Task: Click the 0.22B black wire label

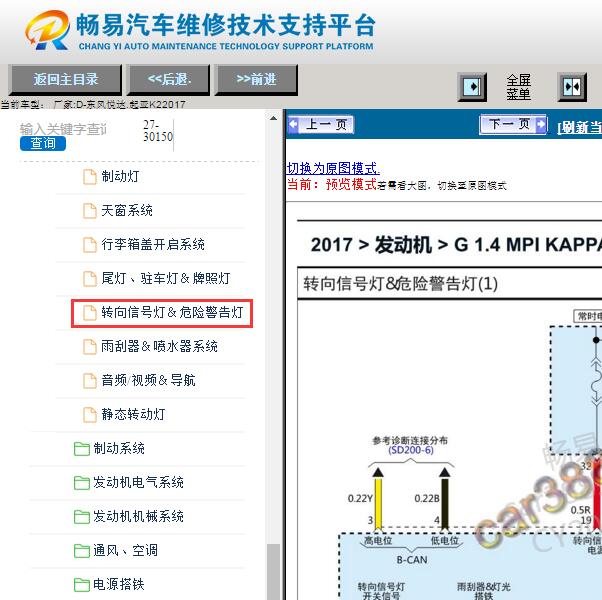Action: point(427,498)
